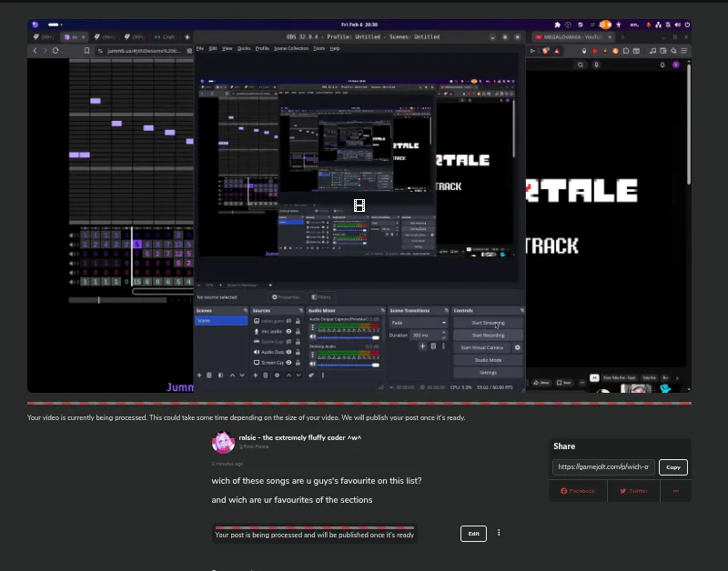The width and height of the screenshot is (728, 571).
Task: Show the hidden ralsei.game source
Action: pyautogui.click(x=288, y=321)
